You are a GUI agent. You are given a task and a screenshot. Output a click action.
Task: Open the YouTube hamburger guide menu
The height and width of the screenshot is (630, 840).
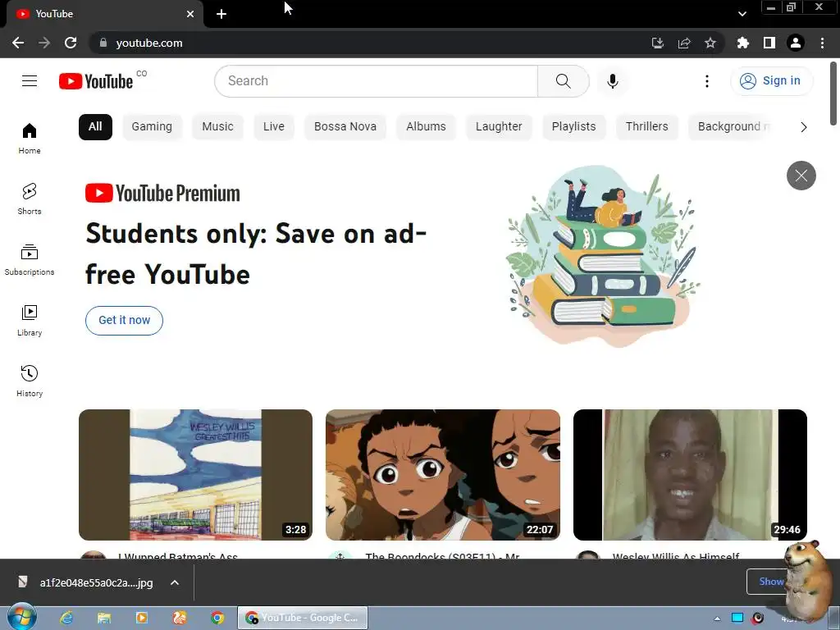coord(30,81)
